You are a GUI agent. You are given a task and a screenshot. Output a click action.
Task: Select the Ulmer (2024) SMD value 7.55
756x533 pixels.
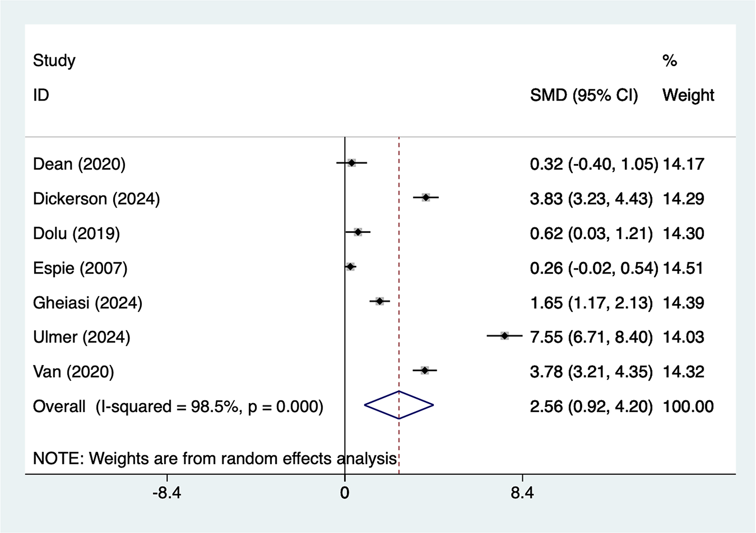(x=546, y=337)
